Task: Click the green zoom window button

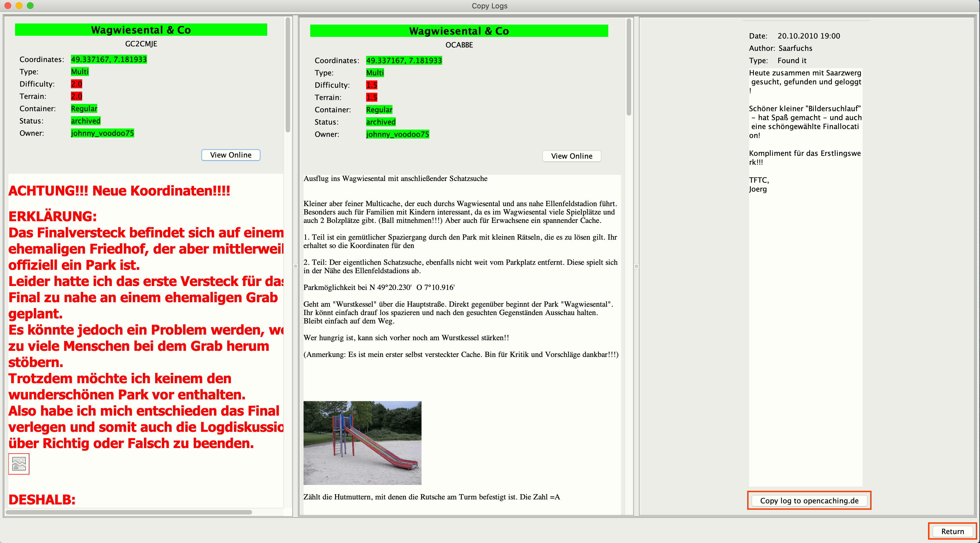Action: [x=30, y=6]
